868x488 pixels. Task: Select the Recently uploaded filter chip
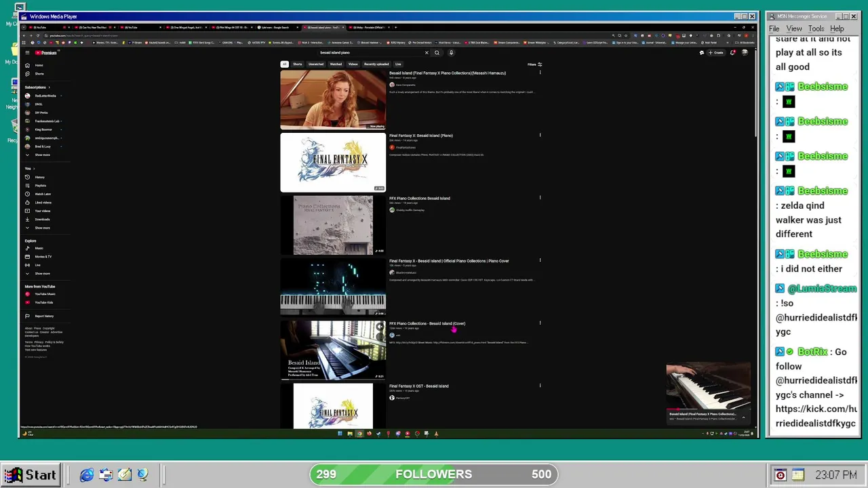(376, 64)
